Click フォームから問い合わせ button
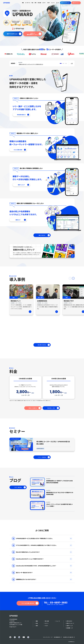 [28, 603]
